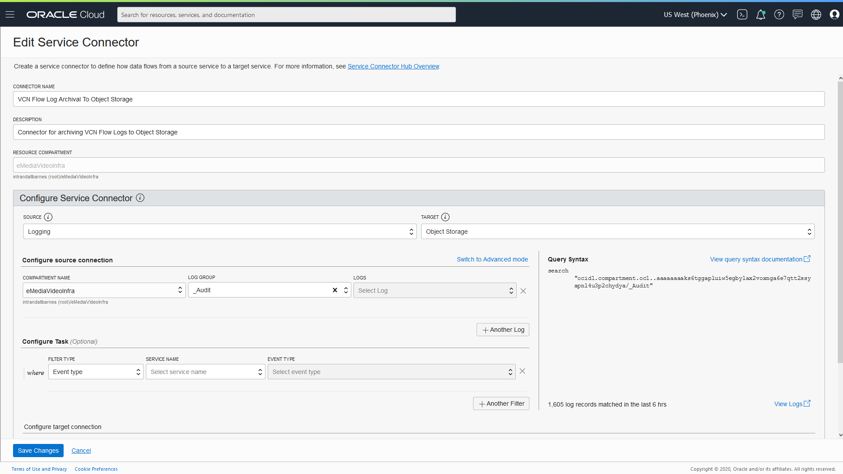Remove the log row with X
Image resolution: width=843 pixels, height=474 pixels.
click(523, 291)
